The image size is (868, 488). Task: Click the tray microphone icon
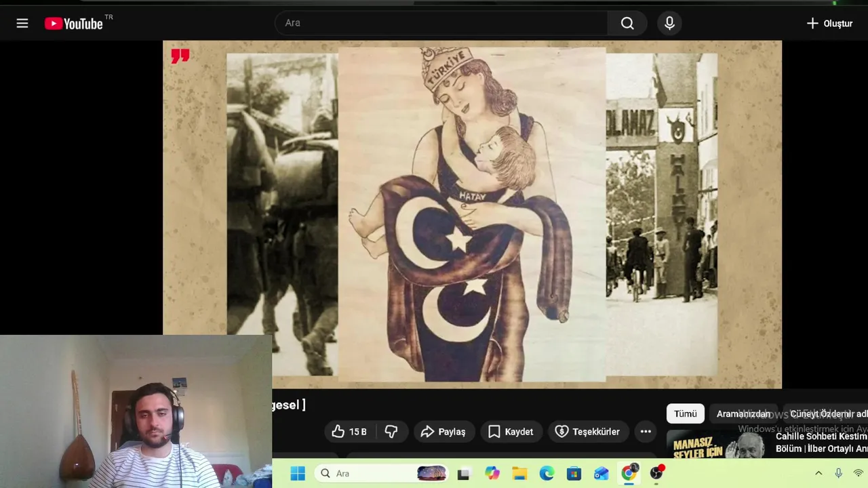tap(839, 473)
